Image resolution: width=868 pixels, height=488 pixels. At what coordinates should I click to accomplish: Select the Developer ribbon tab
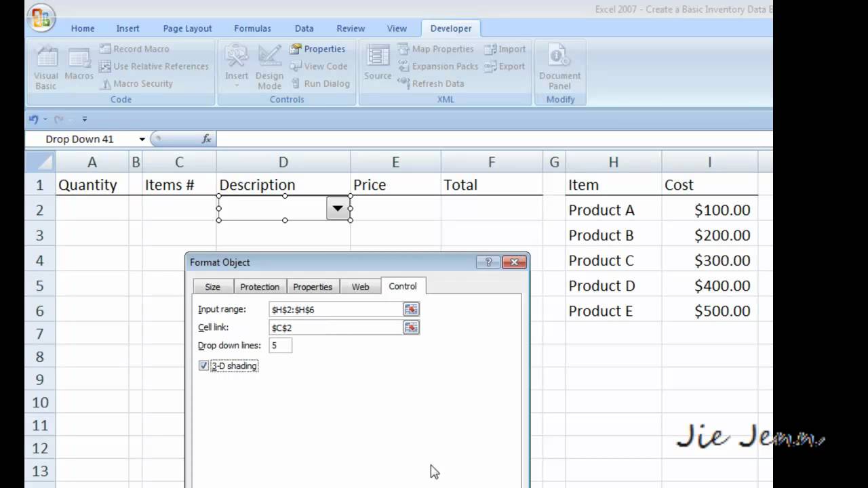click(451, 28)
